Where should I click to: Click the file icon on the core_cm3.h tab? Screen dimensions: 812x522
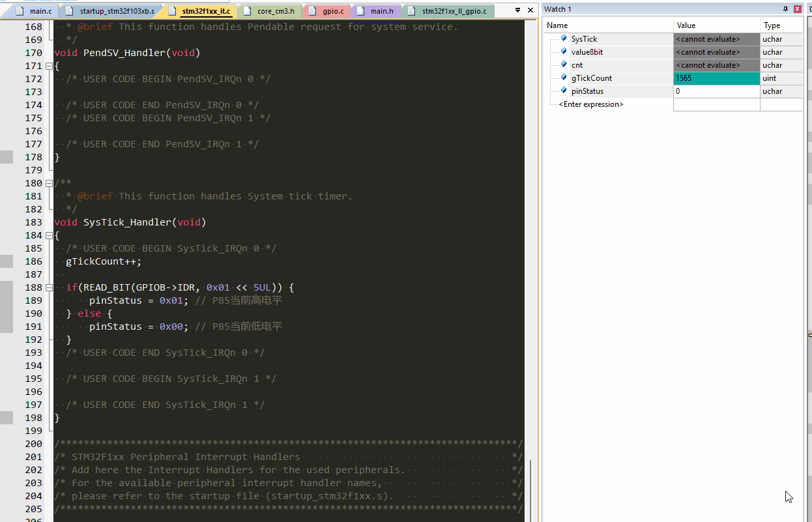click(x=246, y=10)
